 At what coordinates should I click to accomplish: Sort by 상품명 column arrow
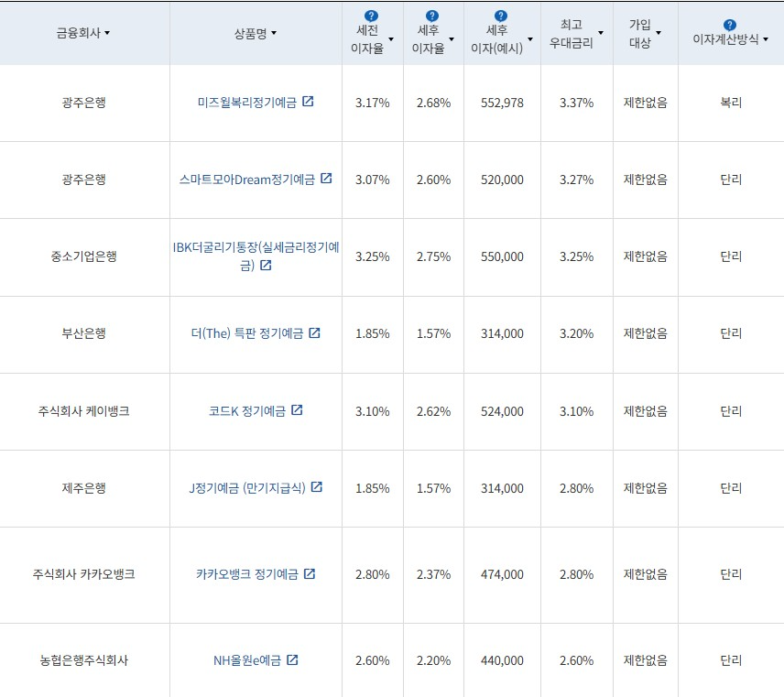pos(274,34)
